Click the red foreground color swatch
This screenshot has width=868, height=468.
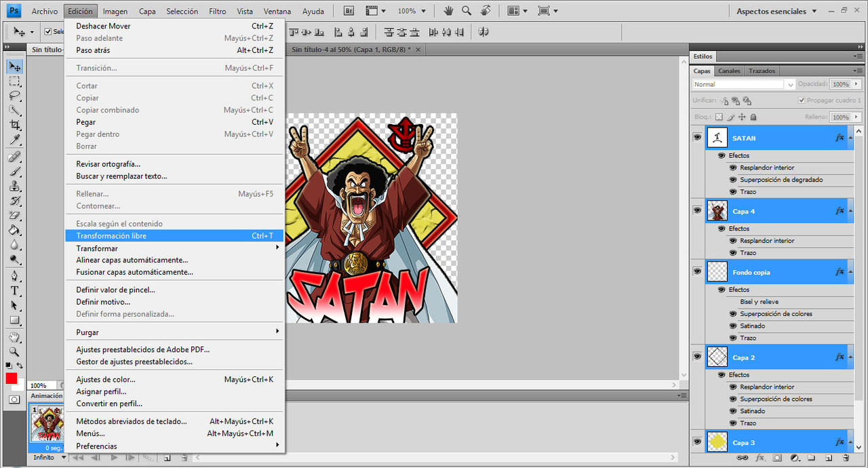tap(11, 378)
